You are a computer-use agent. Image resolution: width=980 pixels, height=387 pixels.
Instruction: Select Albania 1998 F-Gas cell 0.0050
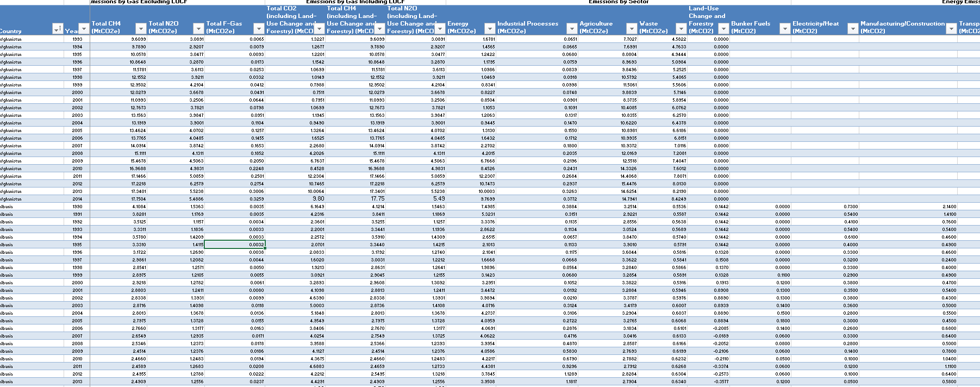pyautogui.click(x=235, y=267)
